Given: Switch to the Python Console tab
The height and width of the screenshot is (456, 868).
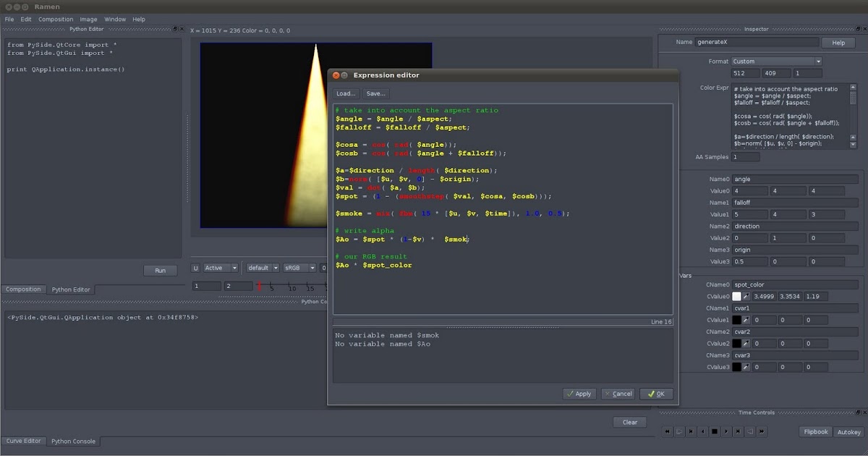Looking at the screenshot, I should (72, 441).
